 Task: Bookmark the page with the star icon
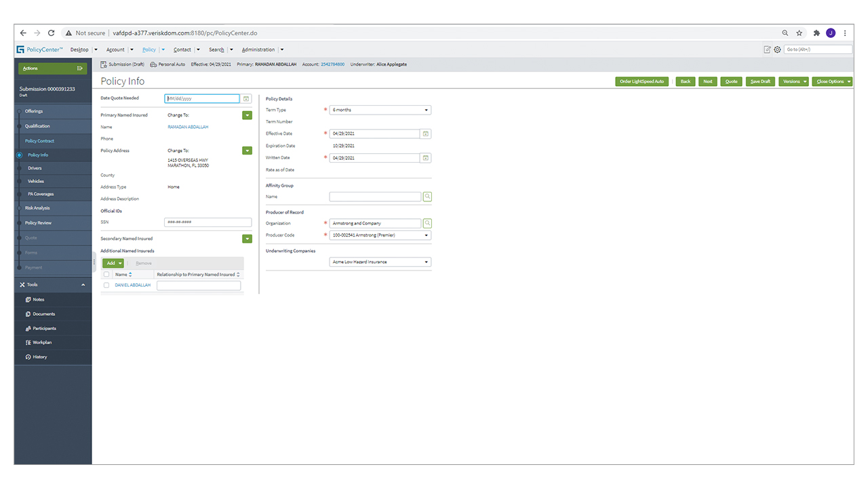click(x=800, y=33)
